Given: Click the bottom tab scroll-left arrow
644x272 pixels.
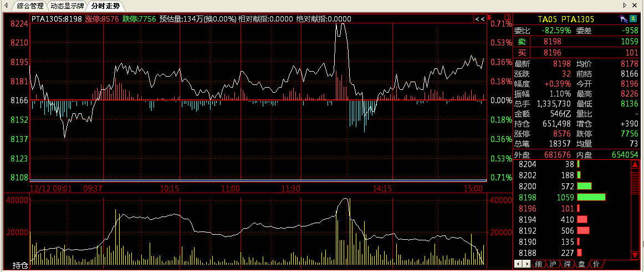Looking at the screenshot, I should pos(518,264).
